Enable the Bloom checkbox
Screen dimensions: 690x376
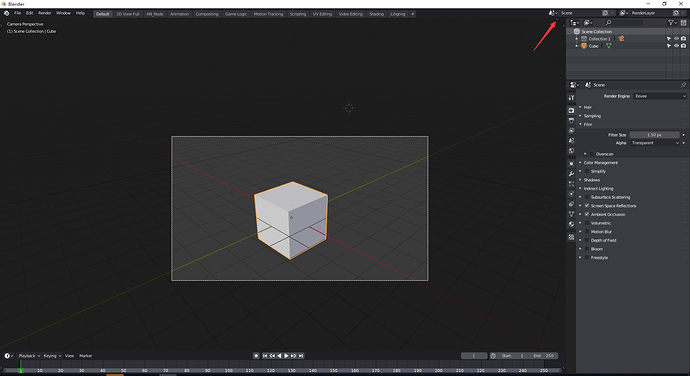pos(587,249)
